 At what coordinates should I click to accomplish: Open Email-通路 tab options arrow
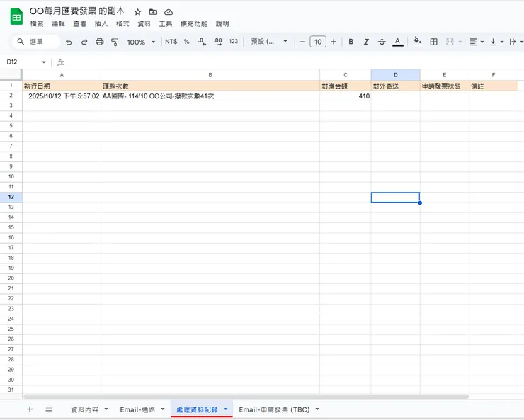point(163,409)
